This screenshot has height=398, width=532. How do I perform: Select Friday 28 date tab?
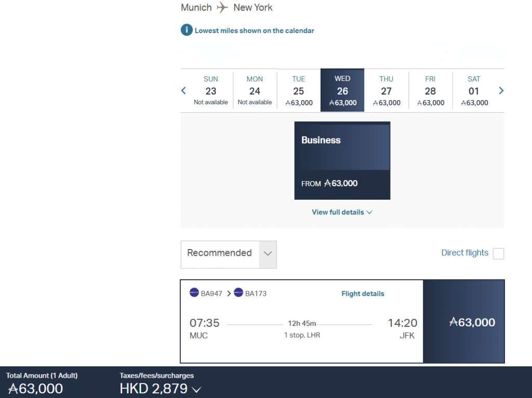coord(430,91)
